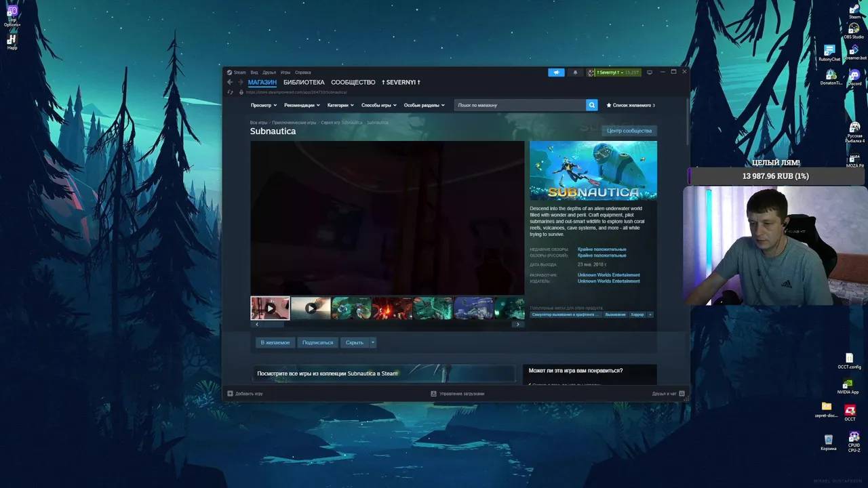
Task: Open CPUID CPU-Z desktop icon
Action: [x=854, y=441]
